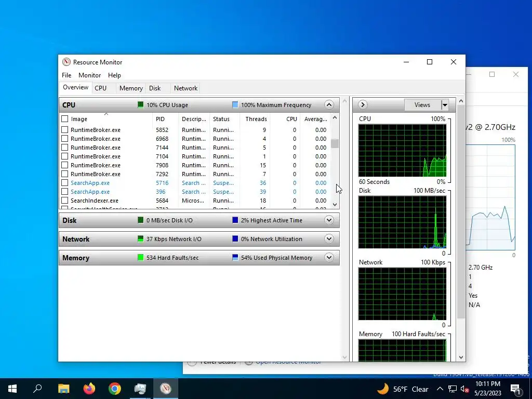Screen dimensions: 532x399
Task: Open the Views dropdown arrow
Action: [x=445, y=105]
